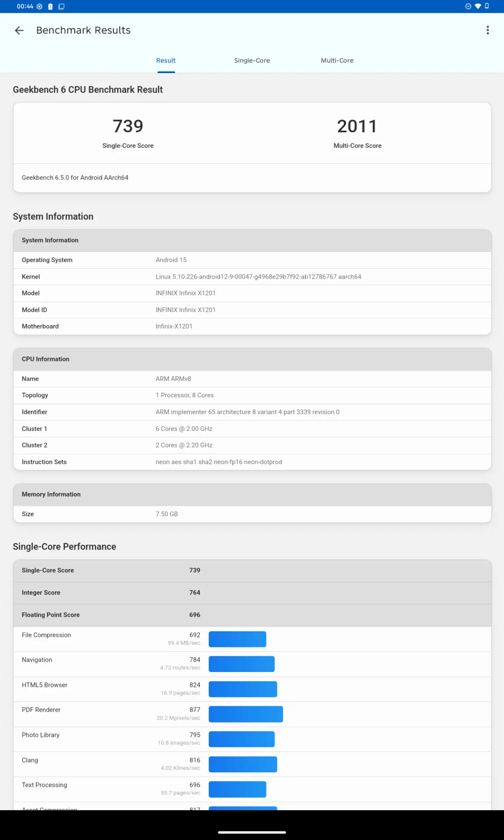Tap the bottom navigation gesture handle
The image size is (504, 840).
pyautogui.click(x=252, y=832)
